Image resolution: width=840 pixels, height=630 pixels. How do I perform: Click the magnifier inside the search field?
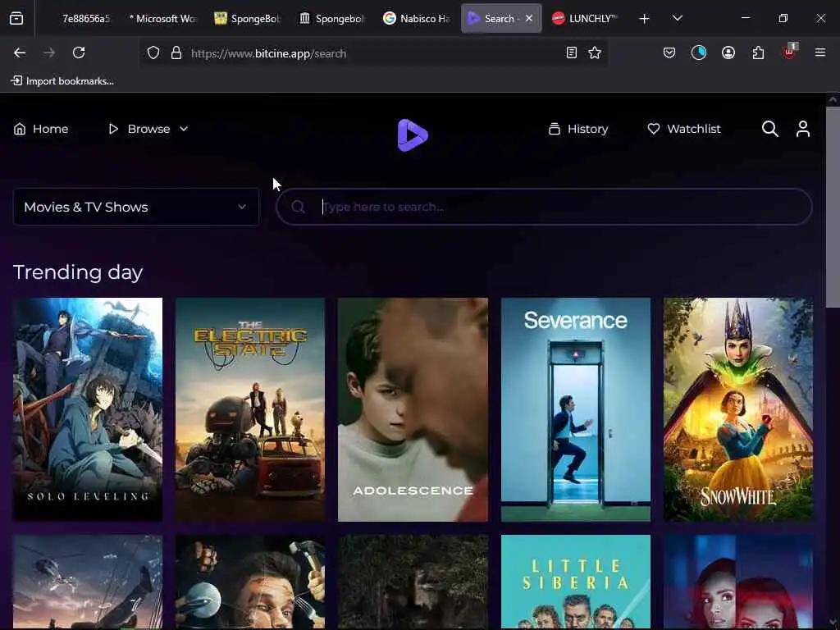pos(299,207)
